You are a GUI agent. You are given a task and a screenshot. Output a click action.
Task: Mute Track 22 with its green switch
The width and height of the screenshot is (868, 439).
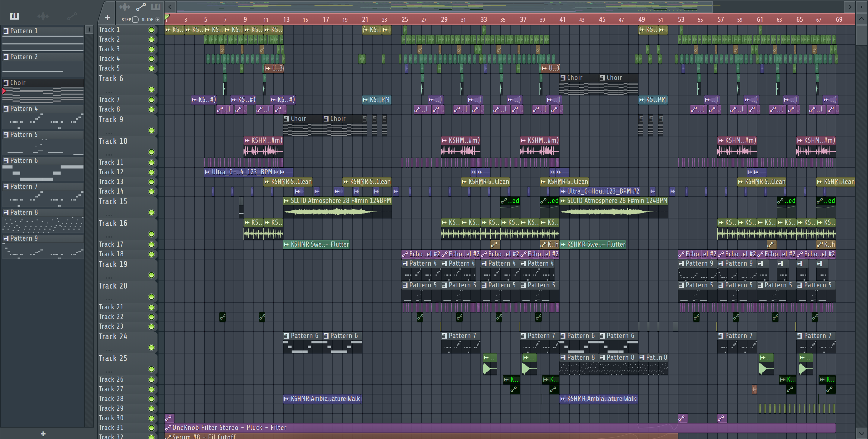(152, 317)
